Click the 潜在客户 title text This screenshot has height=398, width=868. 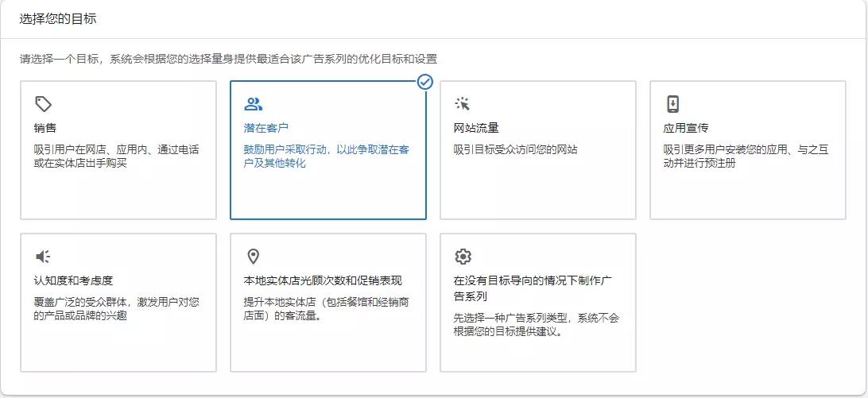265,128
